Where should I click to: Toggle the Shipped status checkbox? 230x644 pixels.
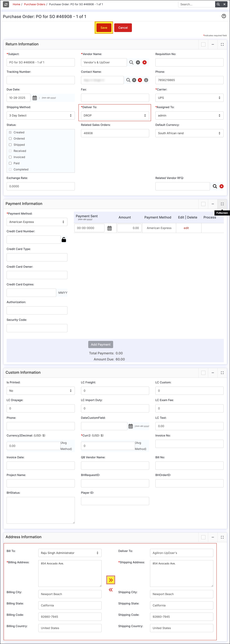click(x=10, y=145)
